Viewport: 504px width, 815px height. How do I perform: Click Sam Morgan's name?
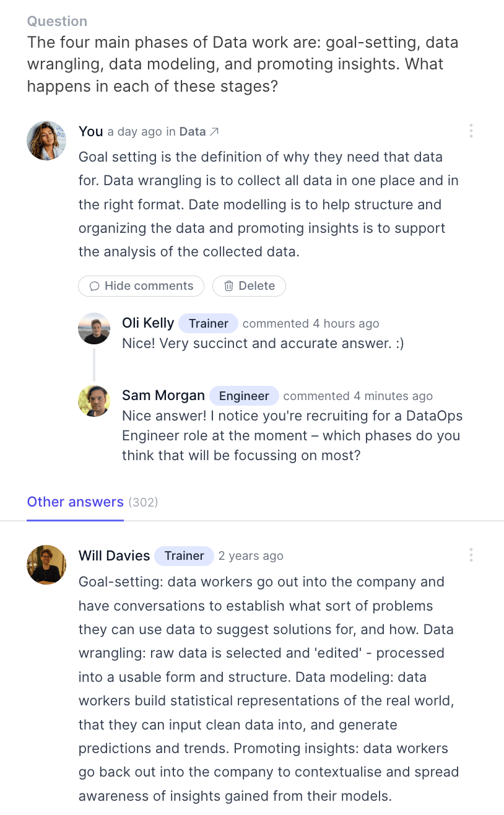click(163, 395)
